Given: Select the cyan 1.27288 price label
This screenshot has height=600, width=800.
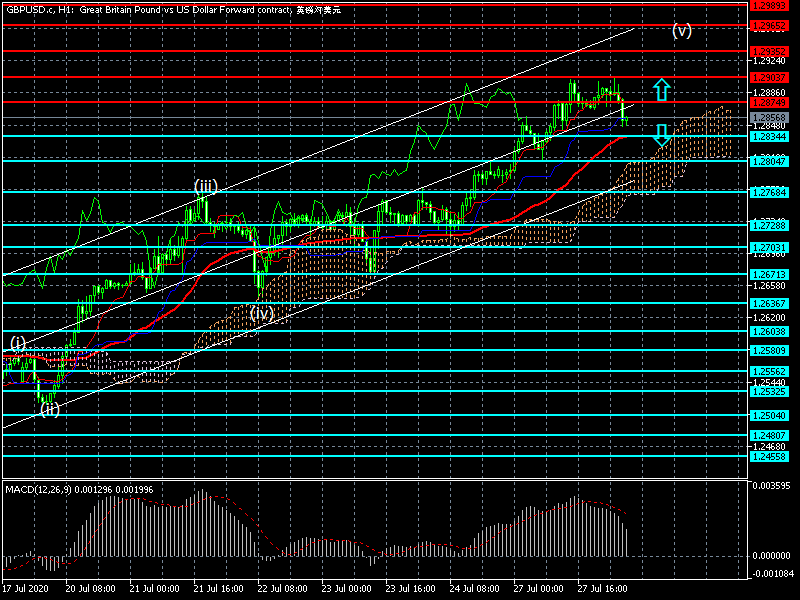Looking at the screenshot, I should point(769,226).
